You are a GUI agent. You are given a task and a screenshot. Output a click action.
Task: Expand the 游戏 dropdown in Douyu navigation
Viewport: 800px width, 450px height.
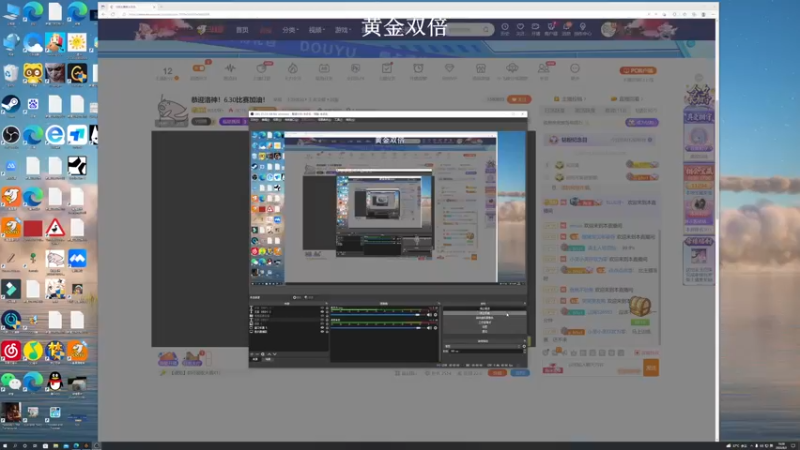click(342, 30)
